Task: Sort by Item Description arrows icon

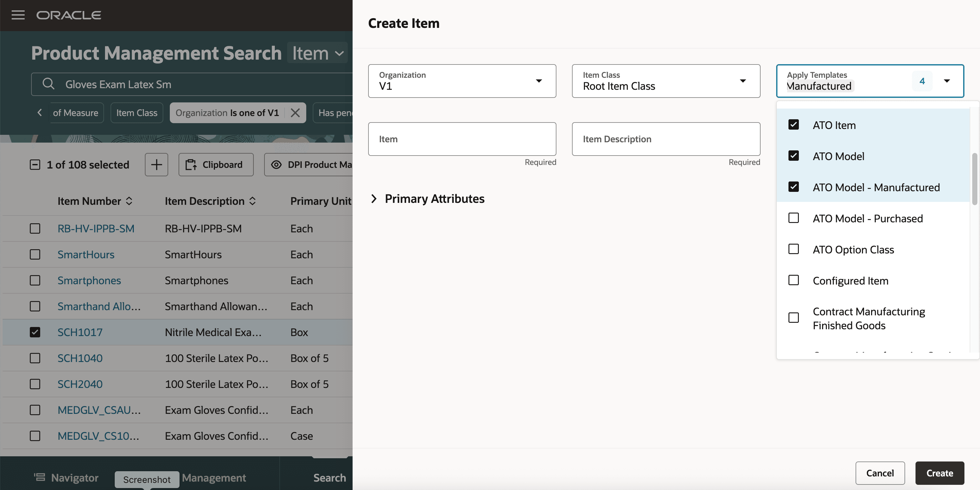Action: click(x=252, y=201)
